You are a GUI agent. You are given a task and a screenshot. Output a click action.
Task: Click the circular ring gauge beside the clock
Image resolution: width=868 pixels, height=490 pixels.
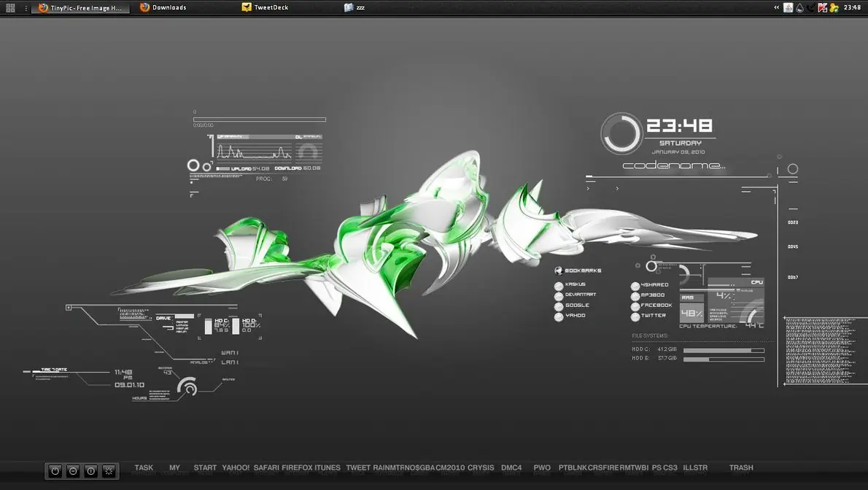click(621, 133)
